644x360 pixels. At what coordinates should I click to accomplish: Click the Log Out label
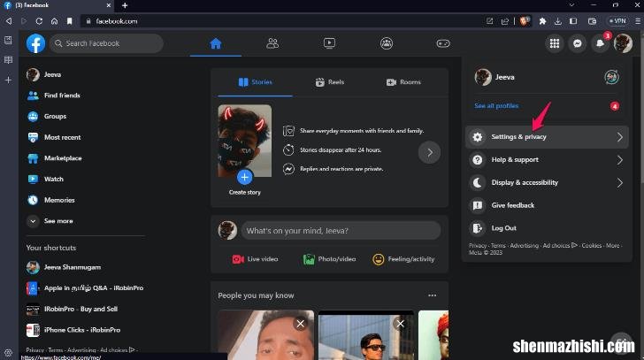pyautogui.click(x=504, y=228)
